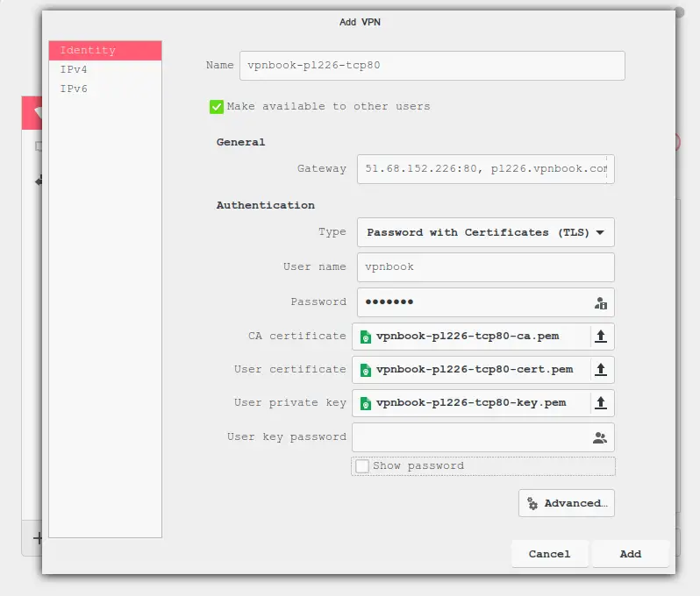Select the Identity tab in sidebar

point(105,51)
